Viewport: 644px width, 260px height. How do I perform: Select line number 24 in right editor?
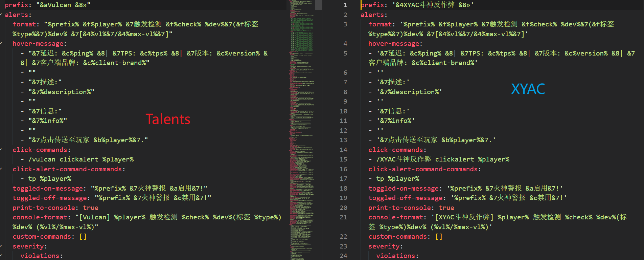click(343, 256)
